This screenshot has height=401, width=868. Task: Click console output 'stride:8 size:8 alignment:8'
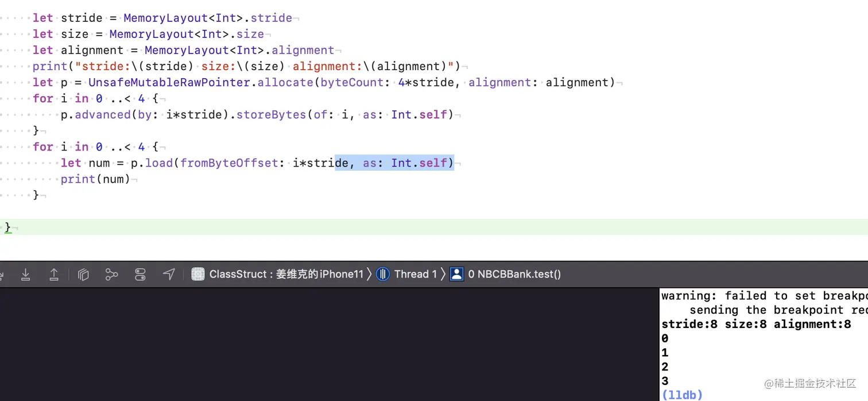click(x=756, y=324)
